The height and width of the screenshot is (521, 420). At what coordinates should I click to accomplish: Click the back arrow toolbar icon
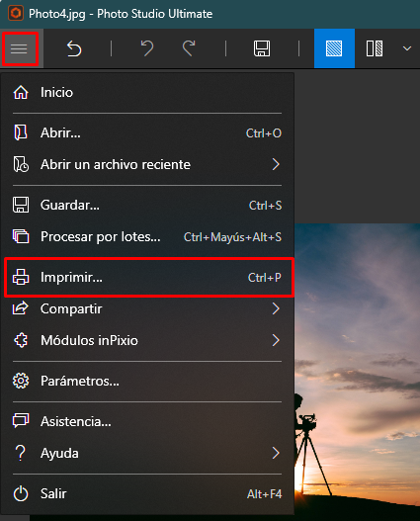[x=74, y=48]
